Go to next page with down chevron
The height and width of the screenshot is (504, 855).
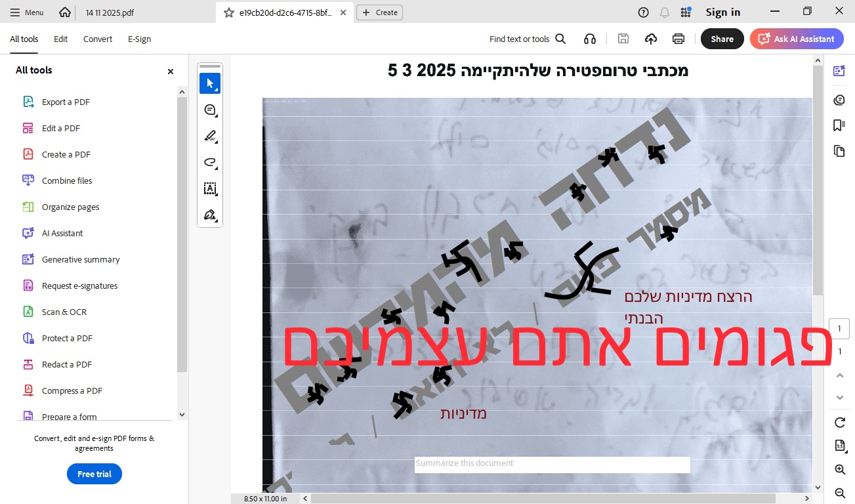point(839,398)
